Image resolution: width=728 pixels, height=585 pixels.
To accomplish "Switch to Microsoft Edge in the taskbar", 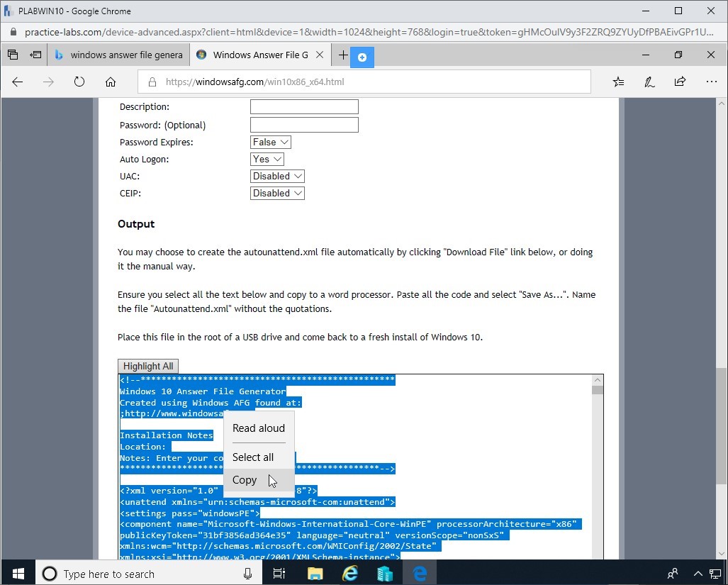I will coord(420,574).
